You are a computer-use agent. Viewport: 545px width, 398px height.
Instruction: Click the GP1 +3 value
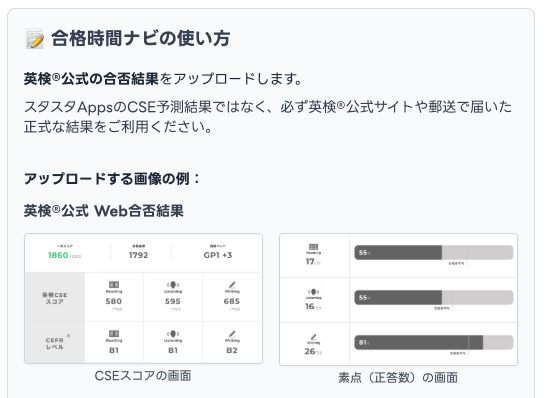[x=218, y=255]
